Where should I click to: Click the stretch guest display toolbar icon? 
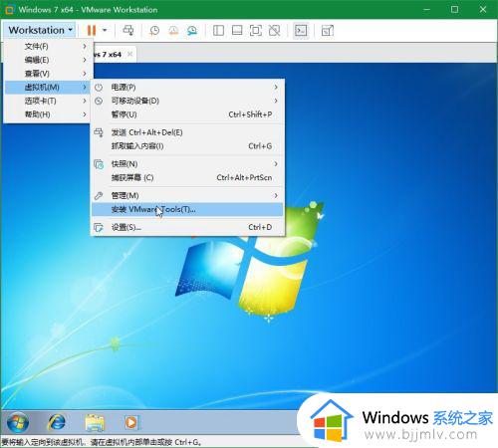pyautogui.click(x=328, y=31)
